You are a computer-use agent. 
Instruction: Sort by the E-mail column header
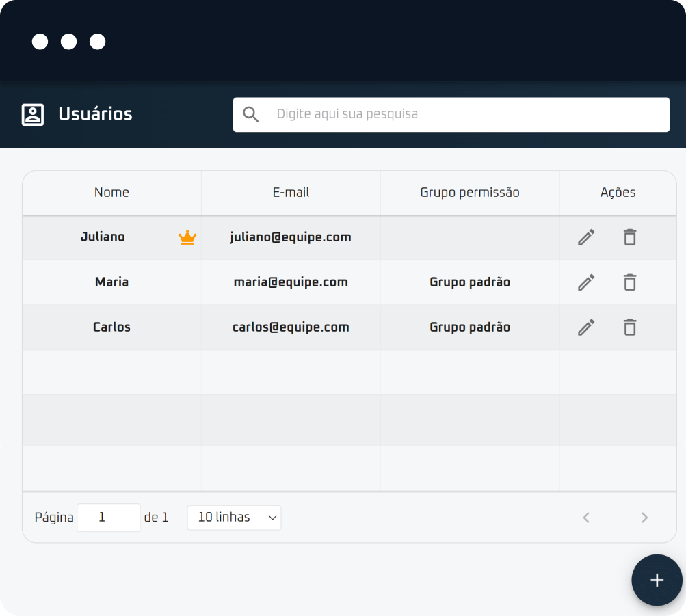291,193
